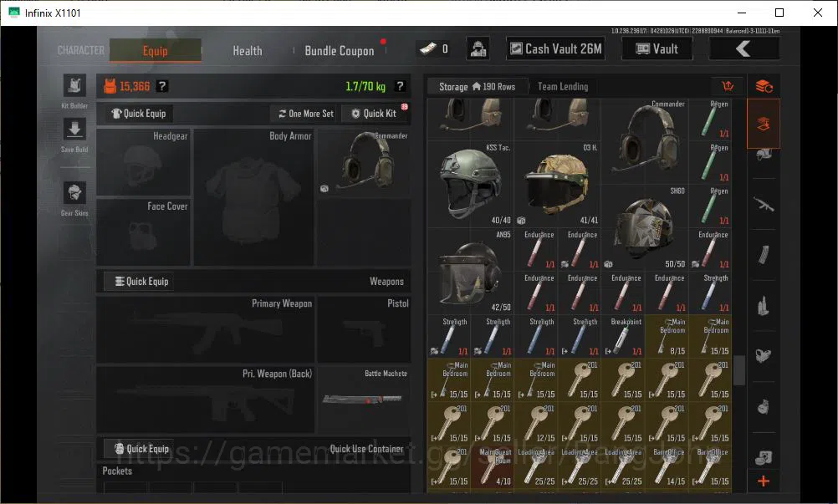The width and height of the screenshot is (838, 504).
Task: Open the Kit Builder icon
Action: (x=74, y=86)
